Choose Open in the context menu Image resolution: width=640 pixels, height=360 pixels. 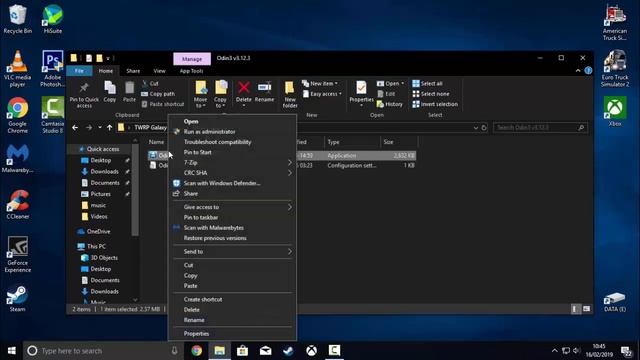[x=233, y=121]
